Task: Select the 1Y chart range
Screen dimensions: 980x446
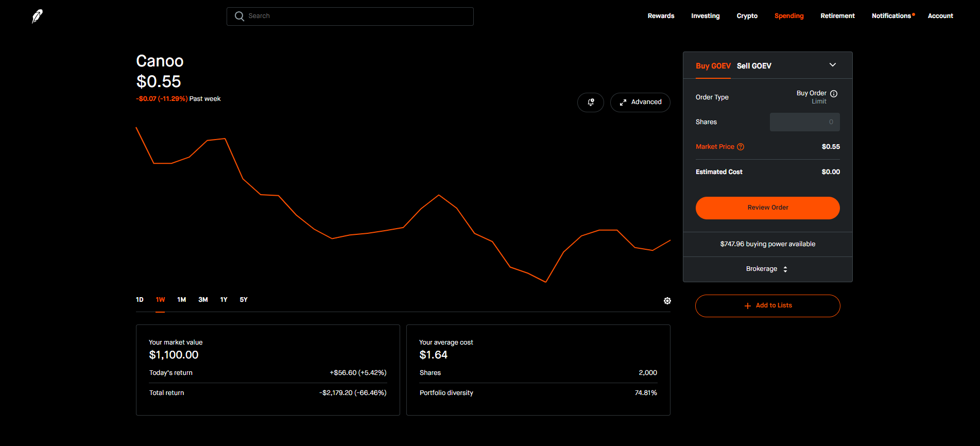Action: (x=223, y=300)
